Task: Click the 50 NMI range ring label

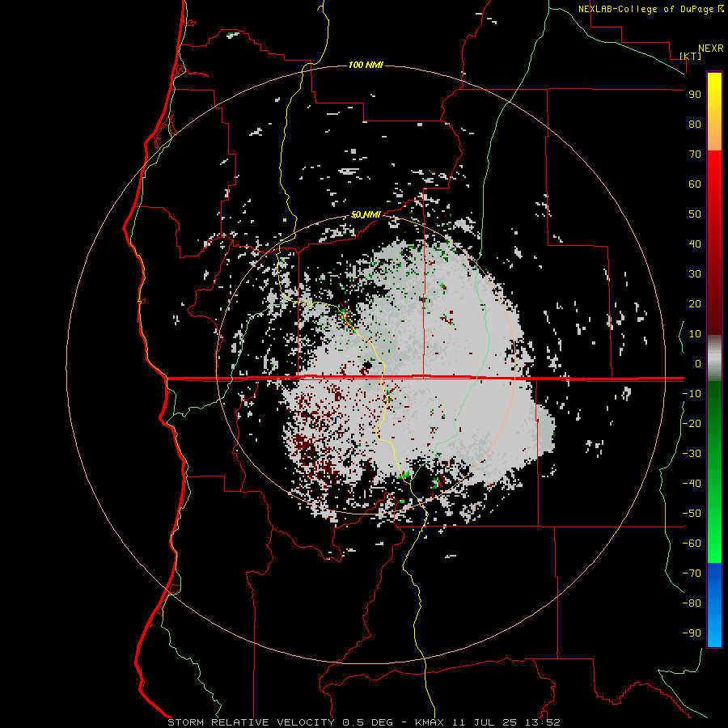Action: point(366,214)
